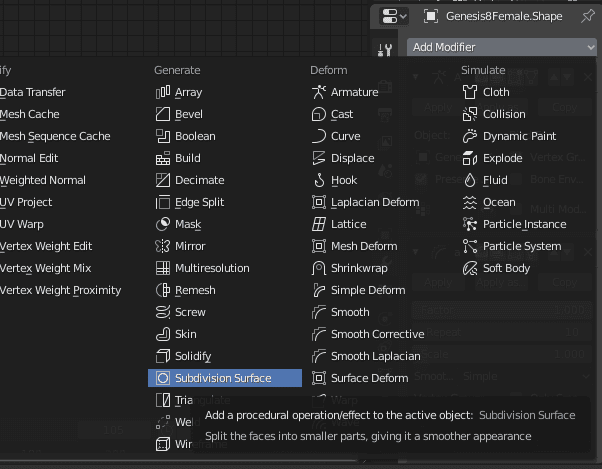Click the Shrinkwrap modifier icon

click(x=319, y=268)
